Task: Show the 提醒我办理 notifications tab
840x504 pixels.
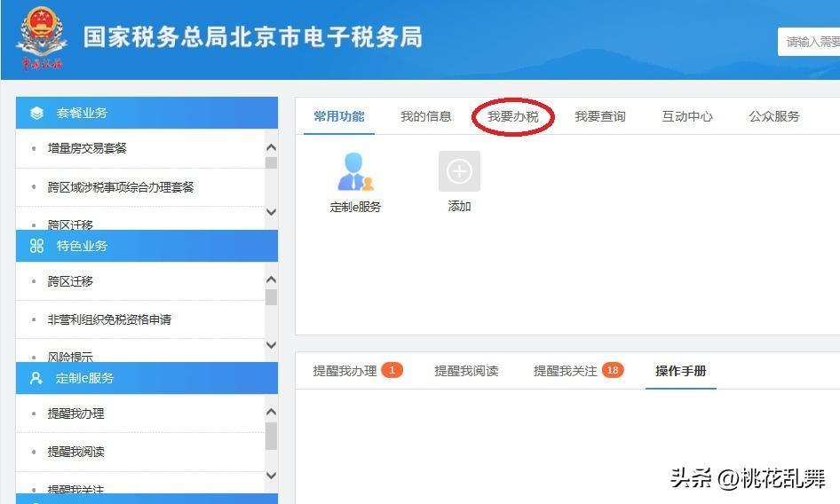Action: coord(345,371)
